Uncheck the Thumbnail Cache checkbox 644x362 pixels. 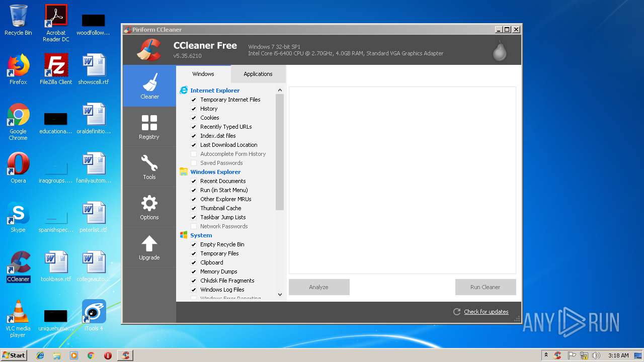click(x=194, y=208)
